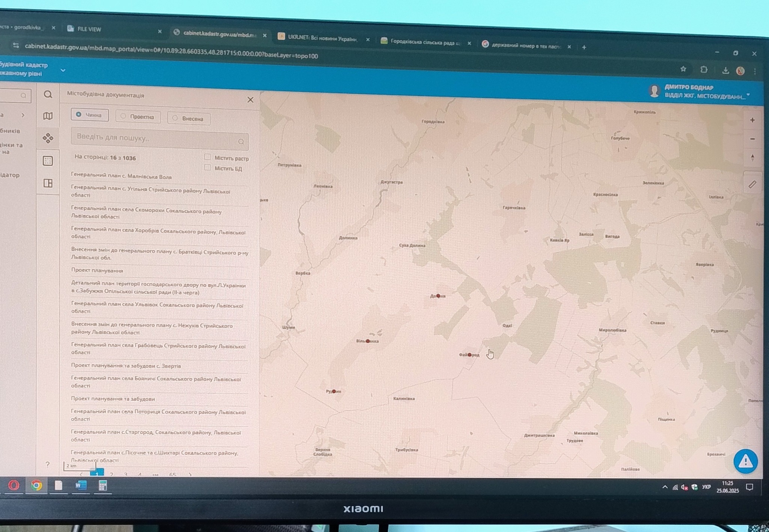Open the Проект планування entry

tap(97, 271)
